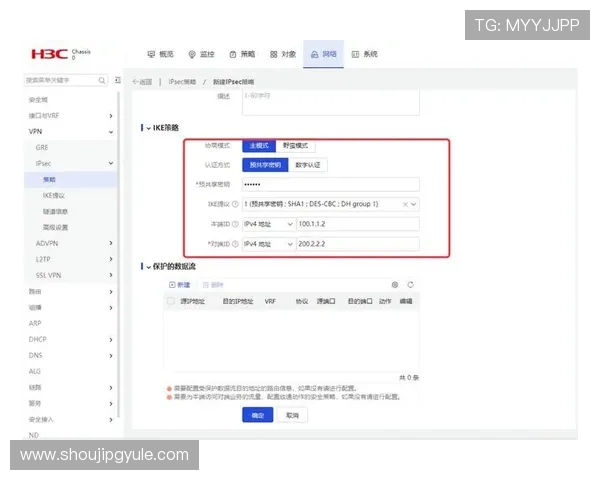600x480 pixels.
Task: Click 目的端口 column header
Action: 360,302
